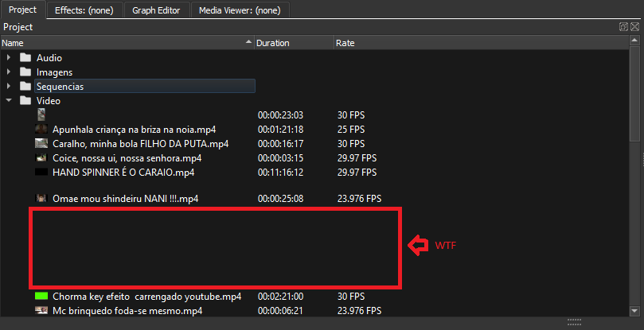Select the Imagens folder row
Image resolution: width=644 pixels, height=330 pixels.
point(54,72)
